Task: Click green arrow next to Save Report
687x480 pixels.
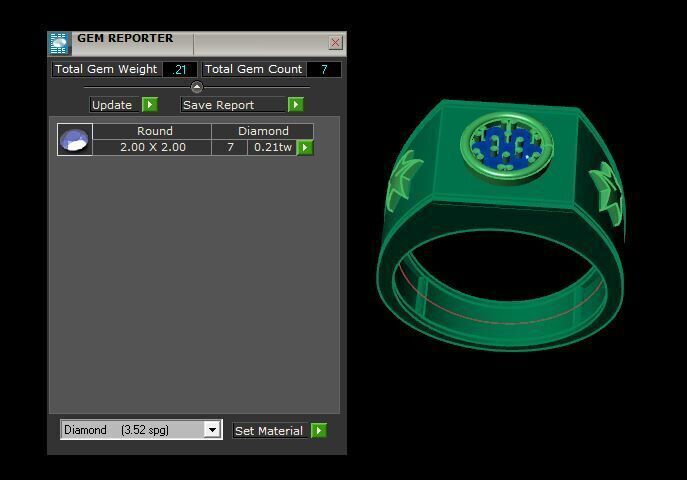Action: tap(296, 105)
